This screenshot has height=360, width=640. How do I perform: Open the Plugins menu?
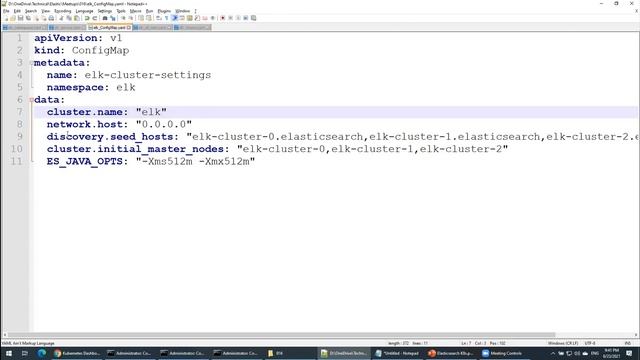click(x=164, y=11)
